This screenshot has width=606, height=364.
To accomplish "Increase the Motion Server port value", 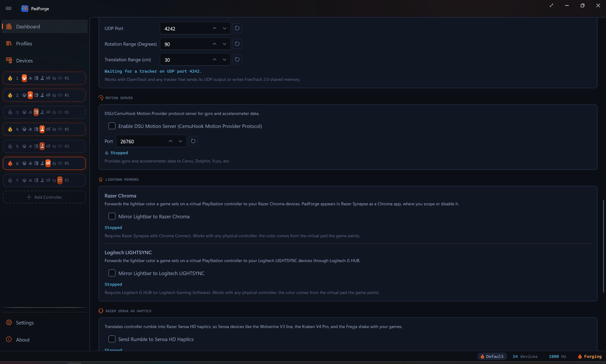I will (x=171, y=141).
